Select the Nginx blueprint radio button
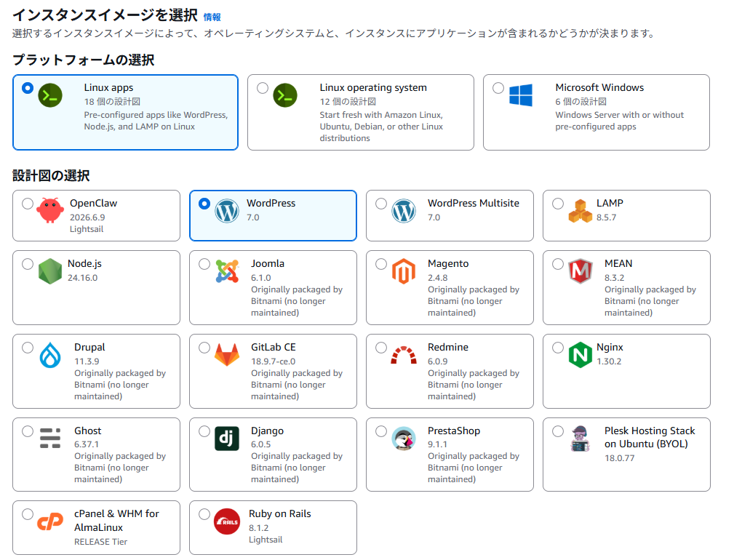The image size is (734, 560). pos(558,348)
